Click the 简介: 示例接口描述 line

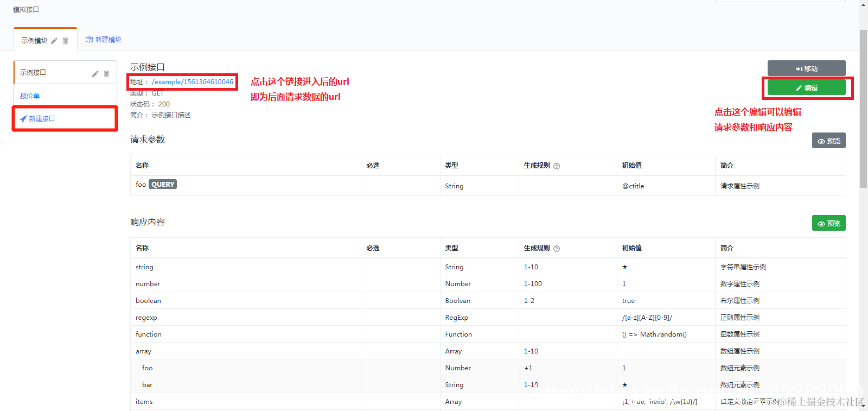click(161, 115)
